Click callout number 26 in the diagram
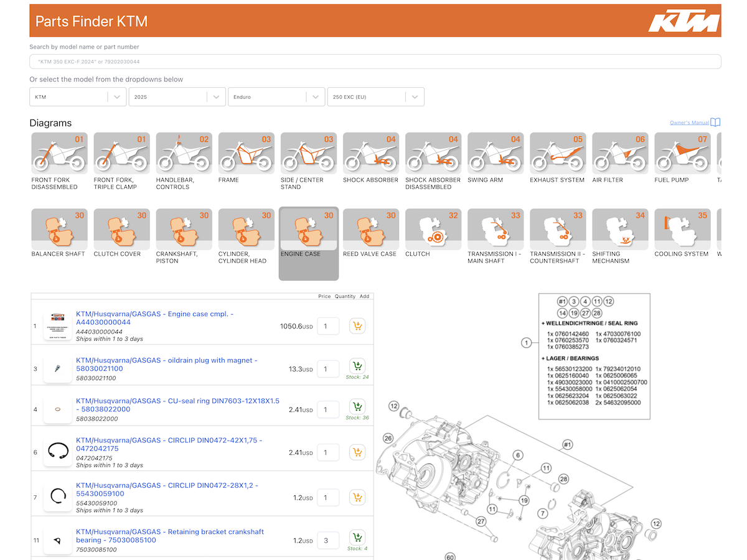747x560 pixels. click(x=388, y=439)
